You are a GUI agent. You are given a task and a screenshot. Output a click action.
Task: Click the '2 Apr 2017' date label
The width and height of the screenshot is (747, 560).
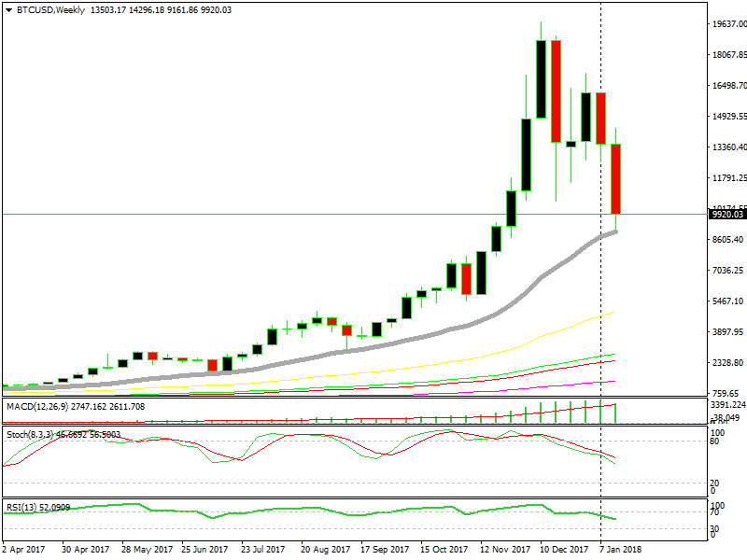point(24,550)
